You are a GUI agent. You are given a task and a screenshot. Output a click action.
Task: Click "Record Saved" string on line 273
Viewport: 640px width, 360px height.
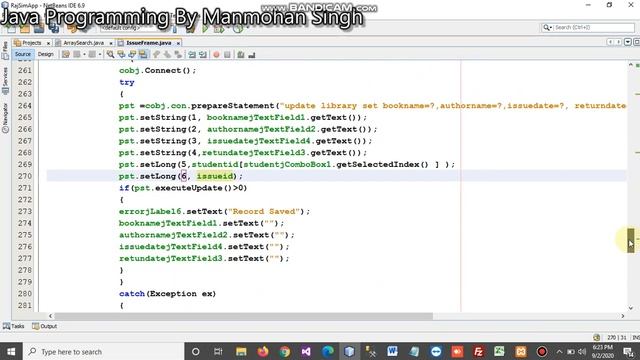pos(264,211)
